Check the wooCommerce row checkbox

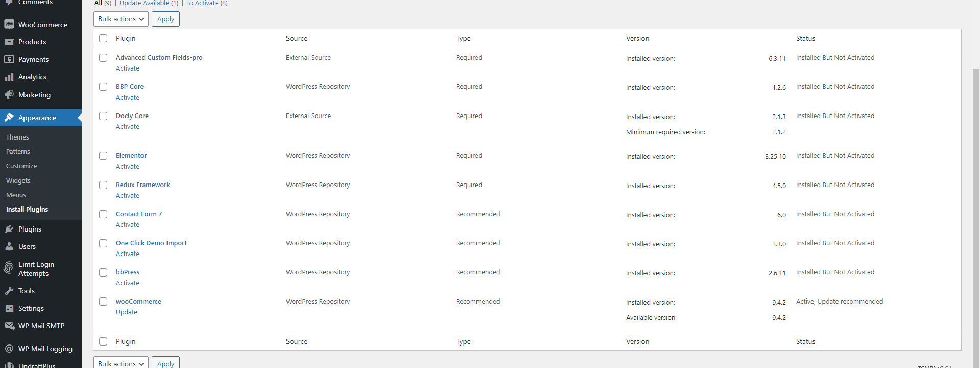pyautogui.click(x=103, y=302)
